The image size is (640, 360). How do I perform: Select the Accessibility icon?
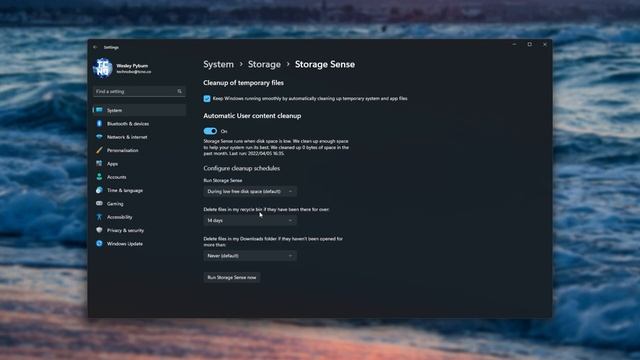coord(99,217)
